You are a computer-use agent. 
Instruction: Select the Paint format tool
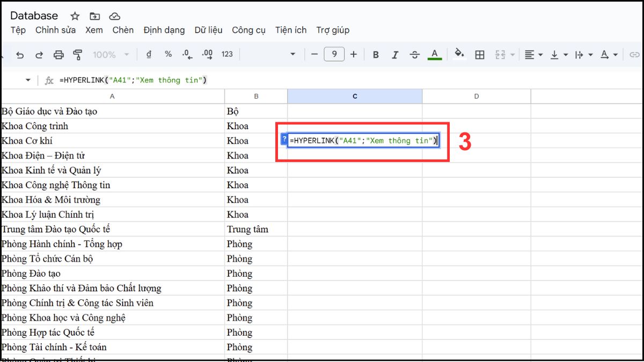coord(77,54)
